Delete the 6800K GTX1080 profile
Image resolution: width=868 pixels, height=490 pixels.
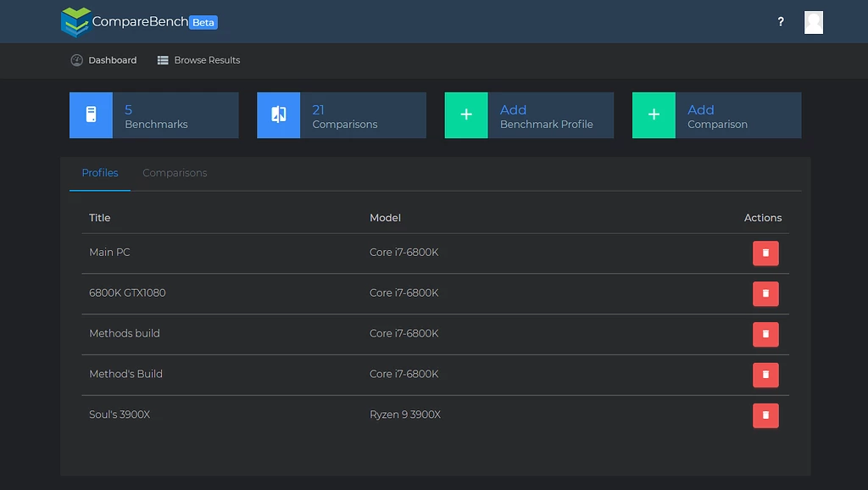(x=765, y=293)
